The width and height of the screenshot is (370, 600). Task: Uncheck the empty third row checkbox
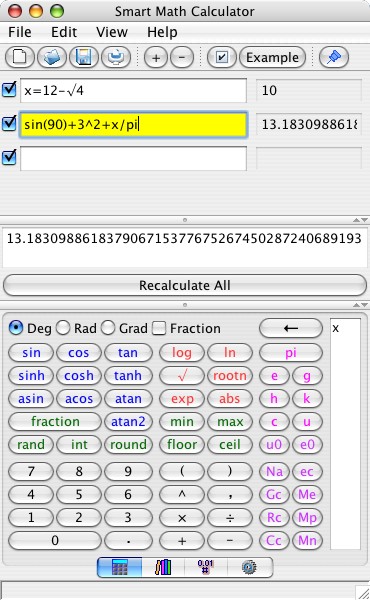pos(9,157)
